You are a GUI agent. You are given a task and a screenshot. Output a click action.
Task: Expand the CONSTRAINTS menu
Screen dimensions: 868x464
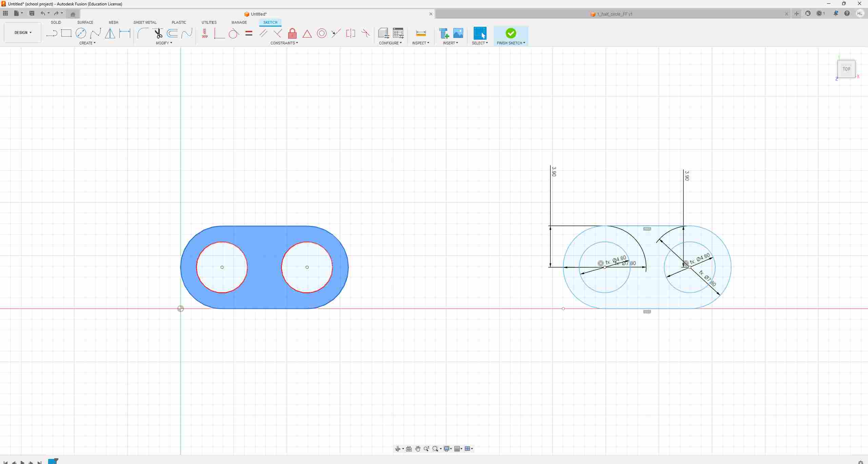[284, 43]
